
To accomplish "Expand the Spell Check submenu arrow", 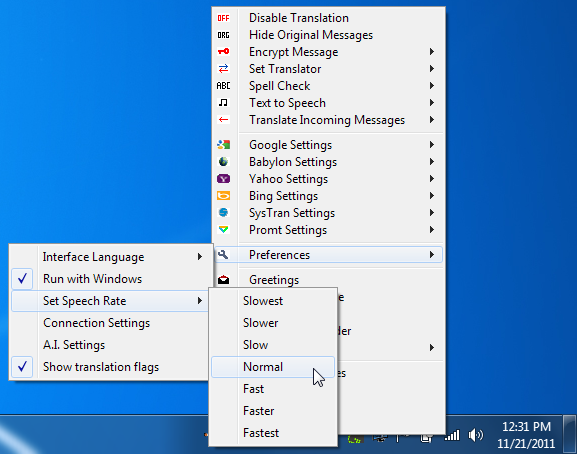I will coord(432,86).
